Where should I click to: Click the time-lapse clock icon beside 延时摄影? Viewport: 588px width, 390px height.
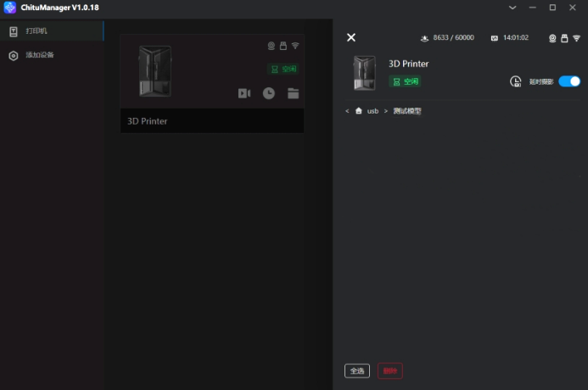[515, 81]
